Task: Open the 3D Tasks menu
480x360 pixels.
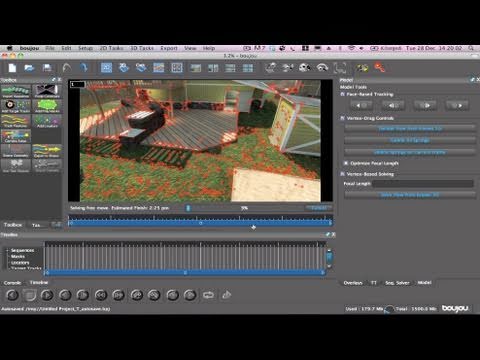Action: (x=142, y=48)
